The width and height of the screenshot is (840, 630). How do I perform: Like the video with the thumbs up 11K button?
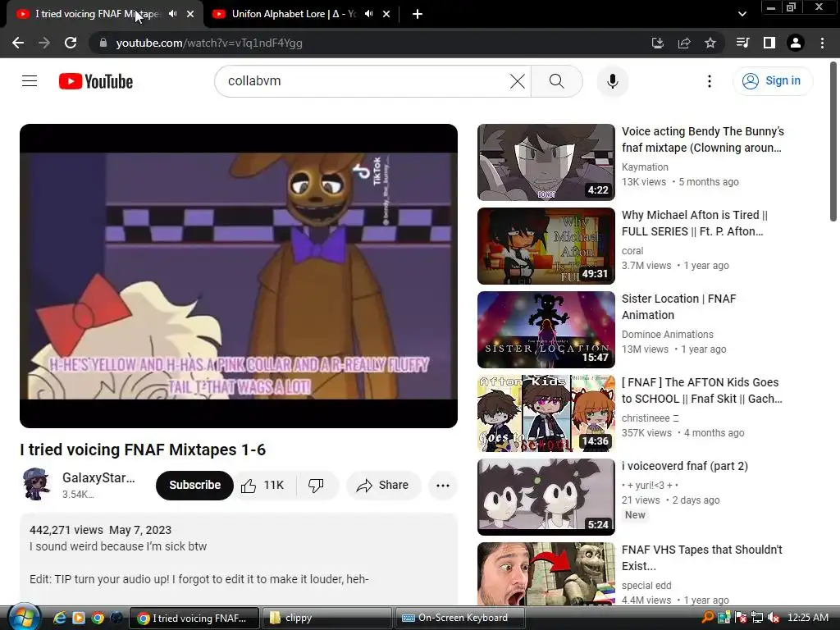click(x=264, y=486)
